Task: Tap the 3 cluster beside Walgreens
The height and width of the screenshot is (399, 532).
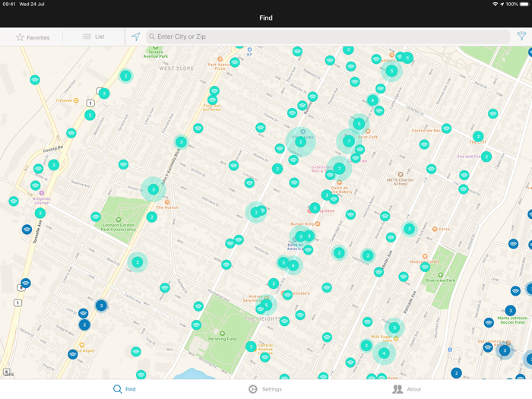Action: pos(315,207)
